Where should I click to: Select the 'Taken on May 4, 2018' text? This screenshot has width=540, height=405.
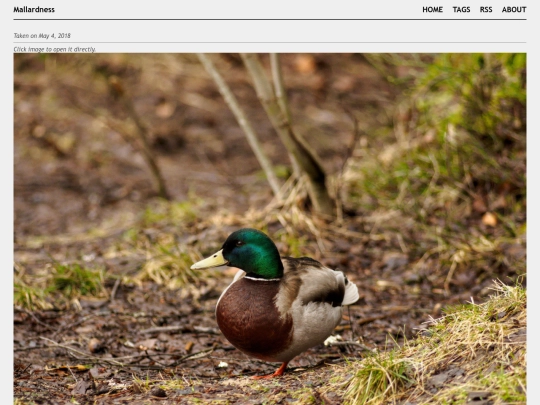point(42,36)
